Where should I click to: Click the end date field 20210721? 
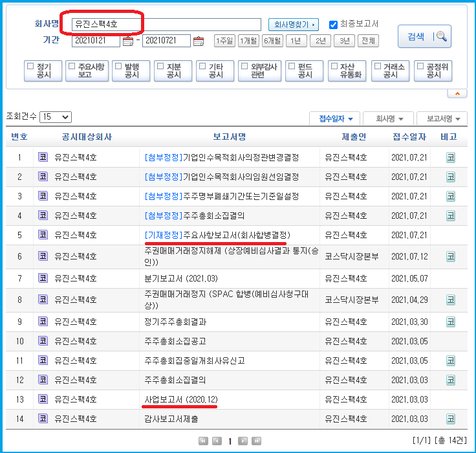click(167, 41)
